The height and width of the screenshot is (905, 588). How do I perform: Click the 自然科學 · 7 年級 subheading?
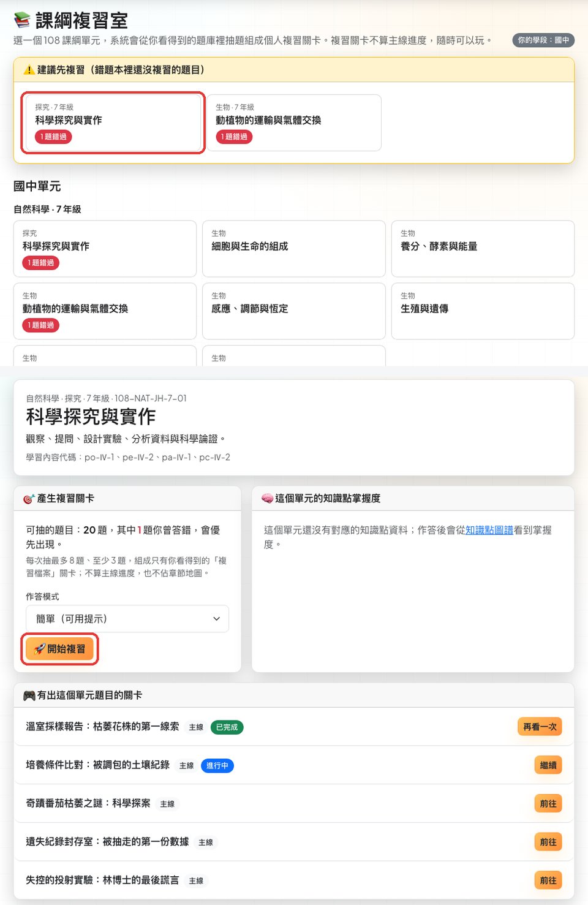point(47,210)
